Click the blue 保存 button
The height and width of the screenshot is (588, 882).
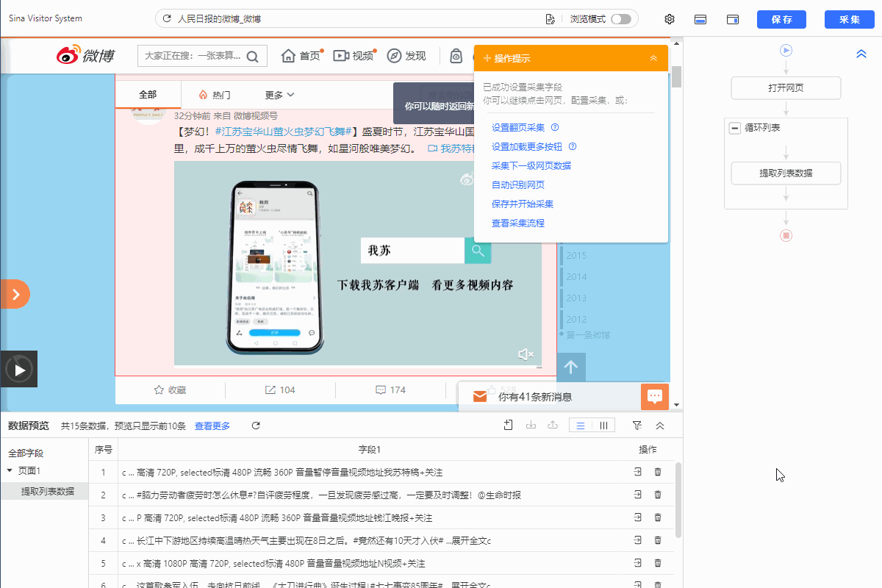tap(781, 19)
